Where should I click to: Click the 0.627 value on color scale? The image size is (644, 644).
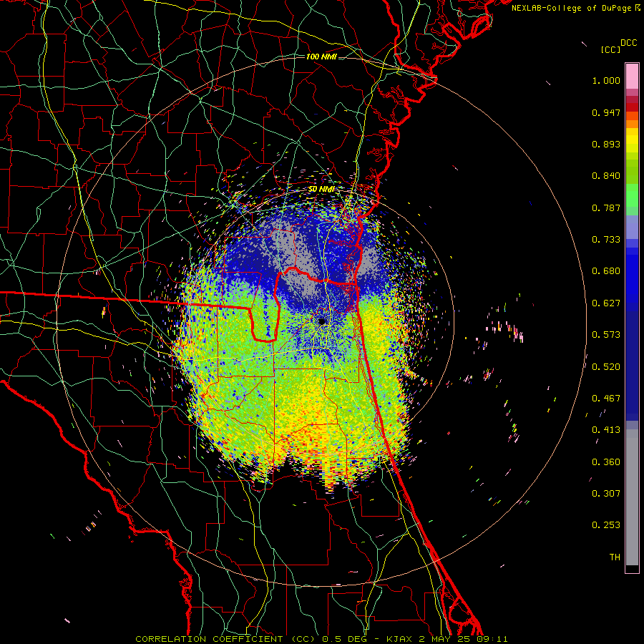click(x=606, y=303)
